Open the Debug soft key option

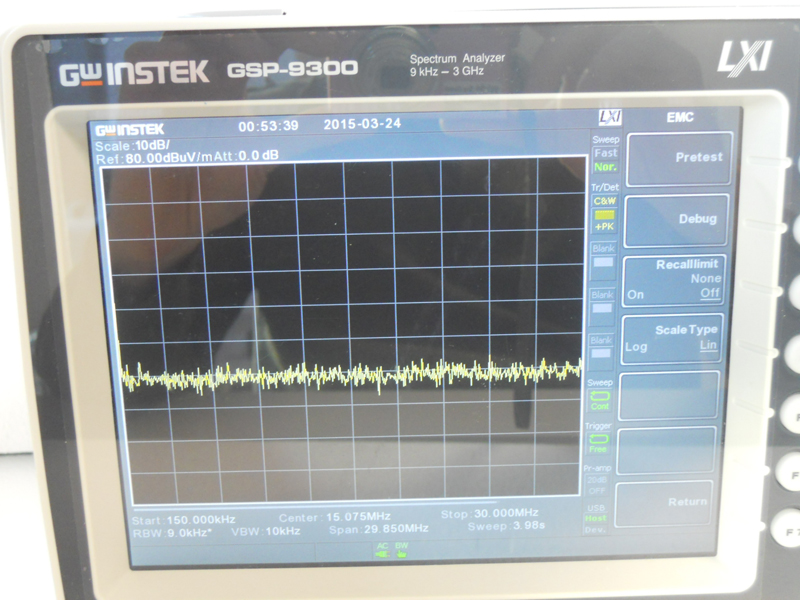677,219
